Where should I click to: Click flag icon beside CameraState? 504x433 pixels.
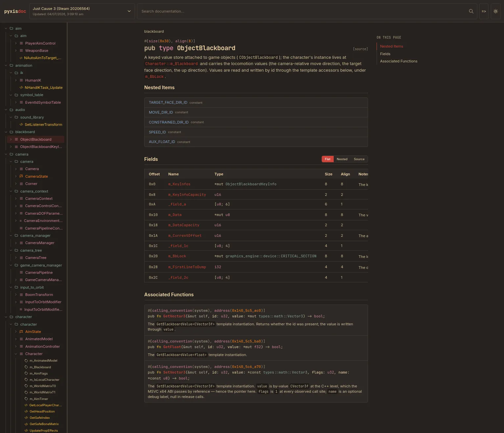(x=21, y=176)
